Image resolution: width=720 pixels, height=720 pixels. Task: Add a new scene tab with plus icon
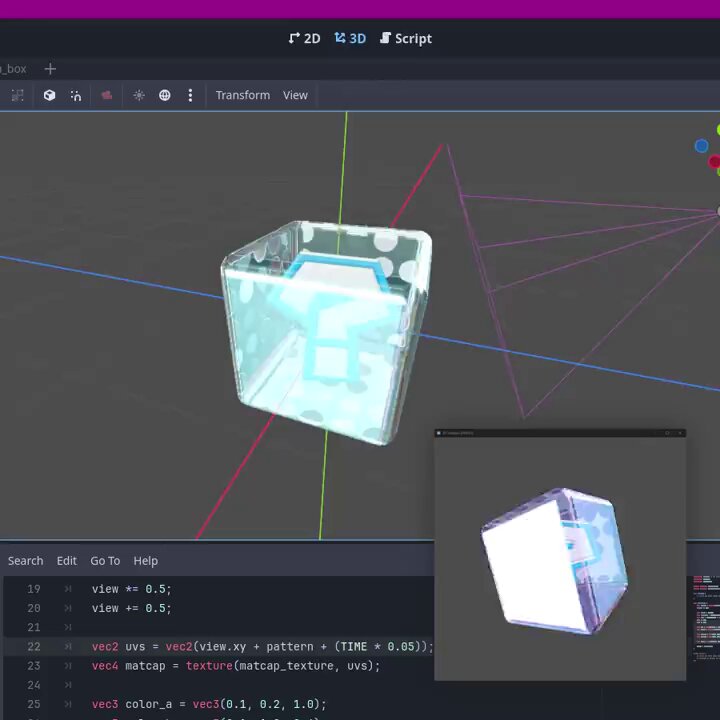click(51, 69)
